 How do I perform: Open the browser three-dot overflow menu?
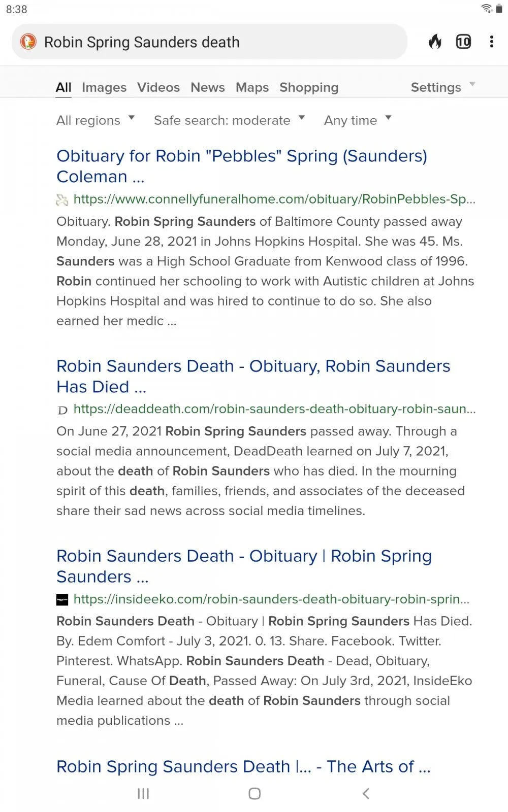tap(491, 42)
